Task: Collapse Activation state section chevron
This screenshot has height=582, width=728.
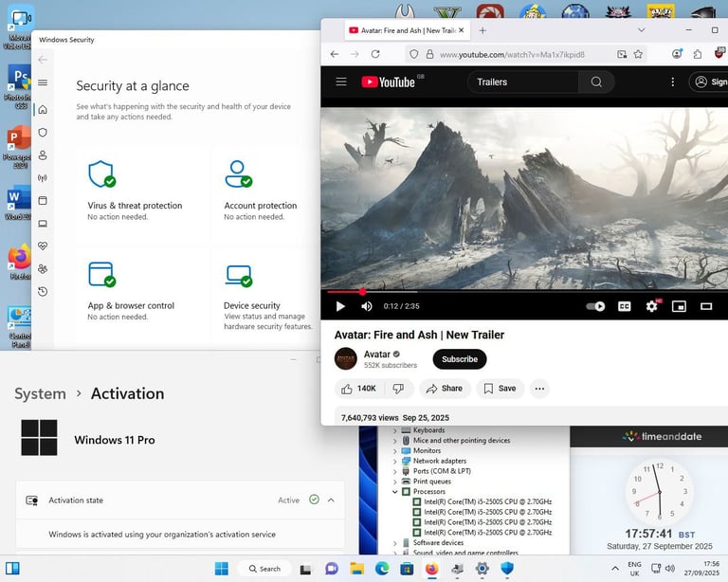Action: pos(331,500)
